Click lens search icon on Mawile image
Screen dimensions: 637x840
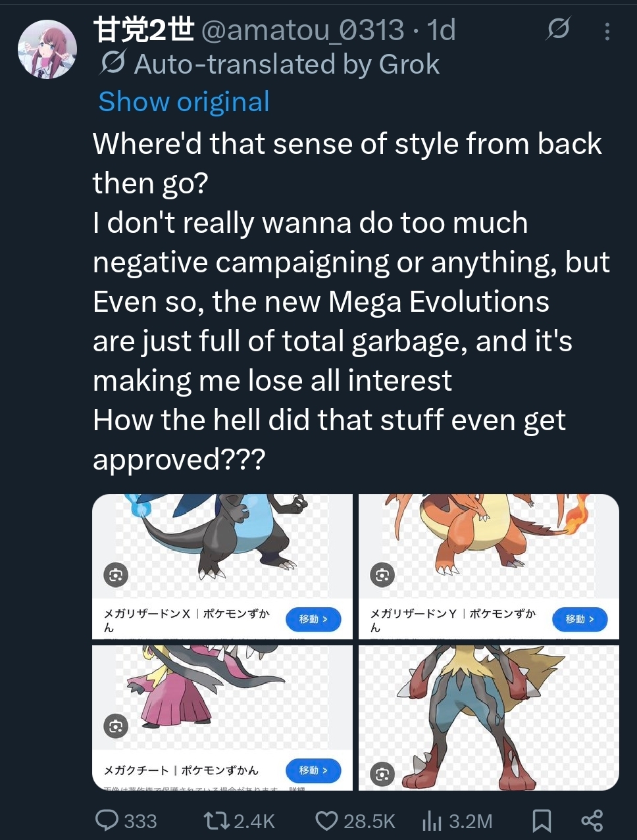(116, 726)
